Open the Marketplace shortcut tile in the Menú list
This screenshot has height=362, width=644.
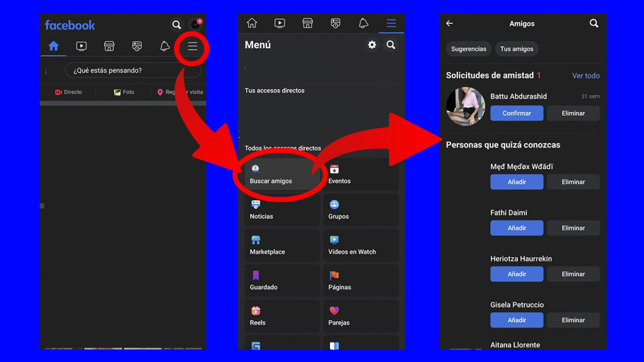point(282,246)
